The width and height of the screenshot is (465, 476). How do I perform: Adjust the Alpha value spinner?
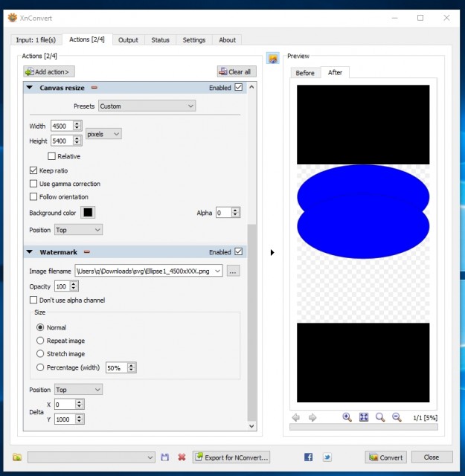(235, 212)
